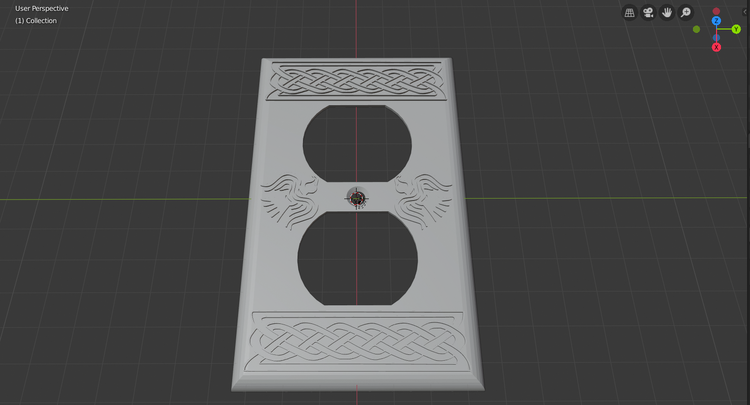This screenshot has height=405, width=750.
Task: Click the left raven engraving
Action: pos(290,201)
